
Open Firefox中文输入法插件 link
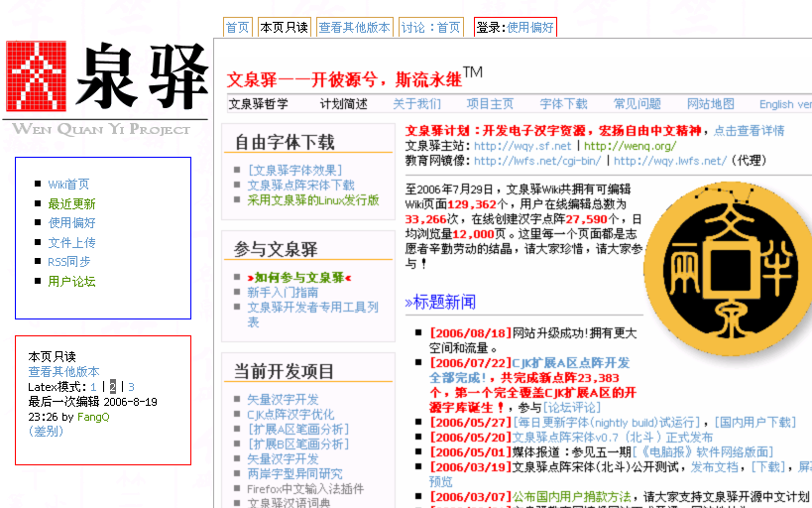pyautogui.click(x=305, y=489)
